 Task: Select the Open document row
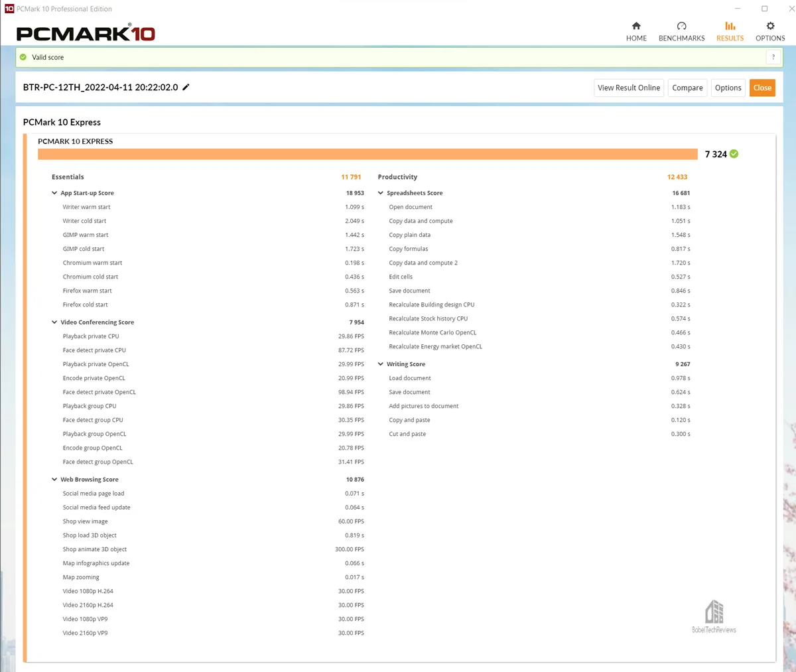click(539, 207)
